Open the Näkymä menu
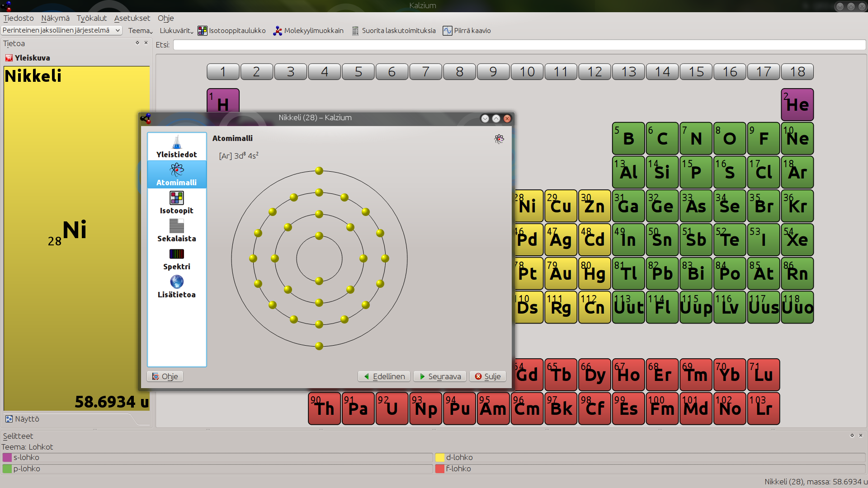868x488 pixels. coord(55,18)
